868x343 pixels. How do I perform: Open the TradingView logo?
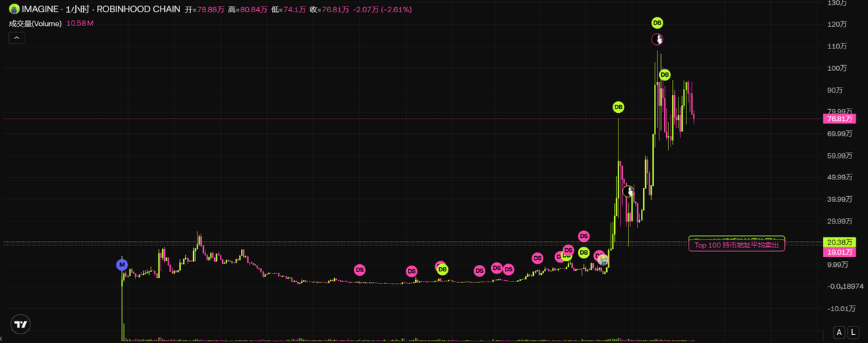tap(21, 325)
